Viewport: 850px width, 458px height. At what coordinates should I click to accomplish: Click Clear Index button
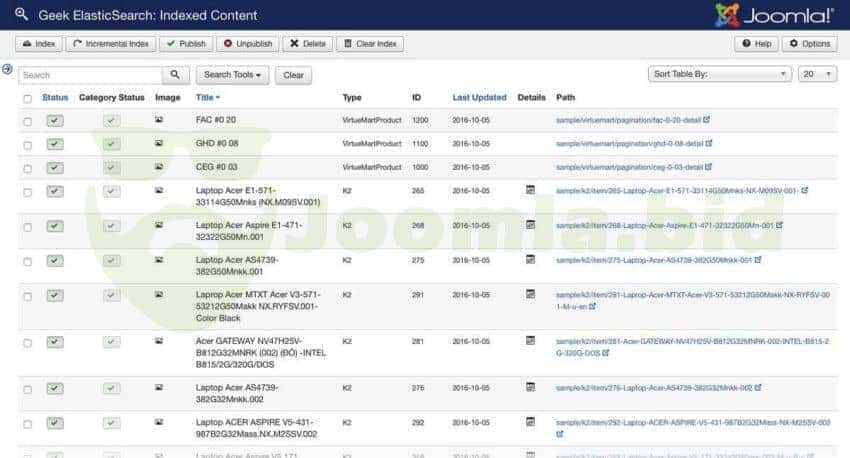click(x=370, y=44)
